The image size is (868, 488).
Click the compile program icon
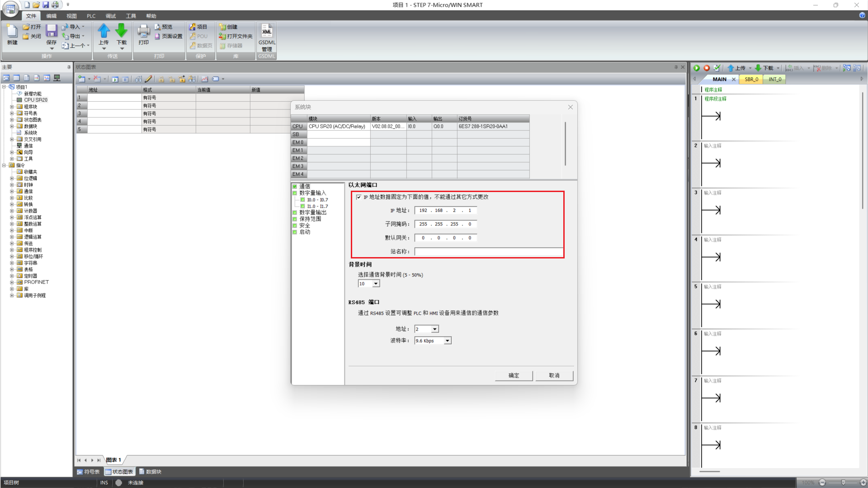coord(717,68)
